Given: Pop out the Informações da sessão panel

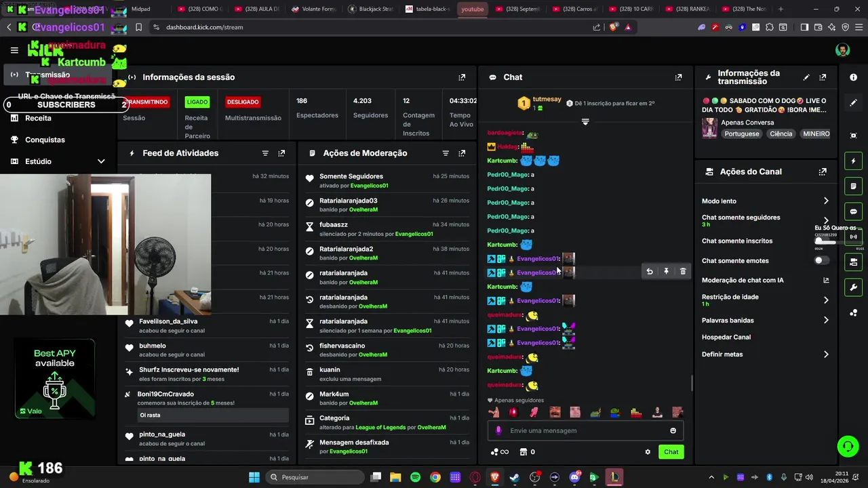Looking at the screenshot, I should point(462,77).
